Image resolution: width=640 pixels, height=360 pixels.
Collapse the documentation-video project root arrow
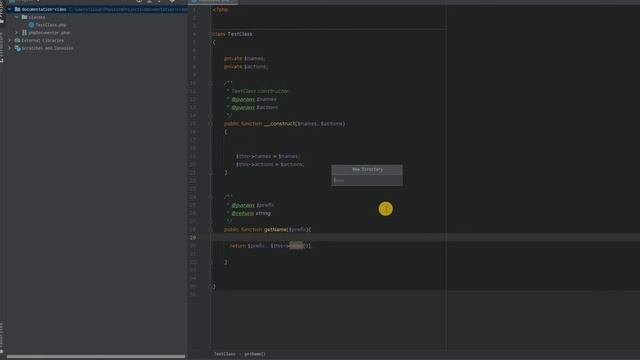pos(9,9)
